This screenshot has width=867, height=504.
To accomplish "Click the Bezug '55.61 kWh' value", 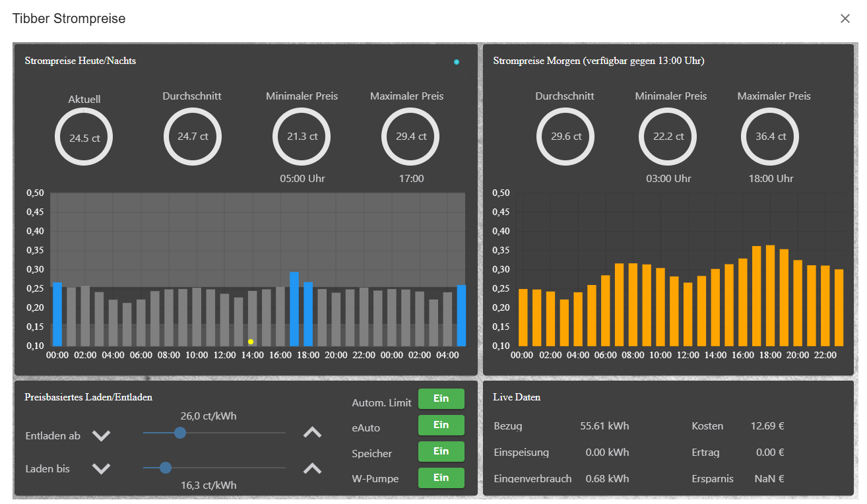I will tap(604, 426).
